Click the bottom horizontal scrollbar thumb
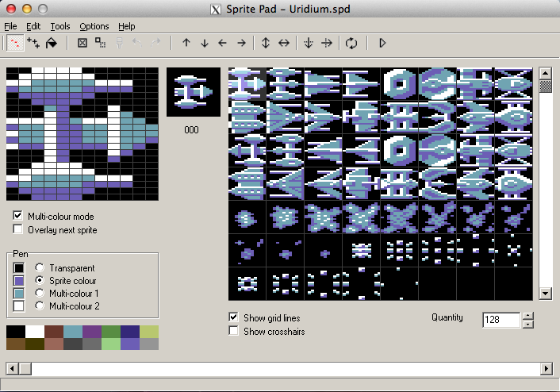This screenshot has width=560, height=392. [25, 368]
